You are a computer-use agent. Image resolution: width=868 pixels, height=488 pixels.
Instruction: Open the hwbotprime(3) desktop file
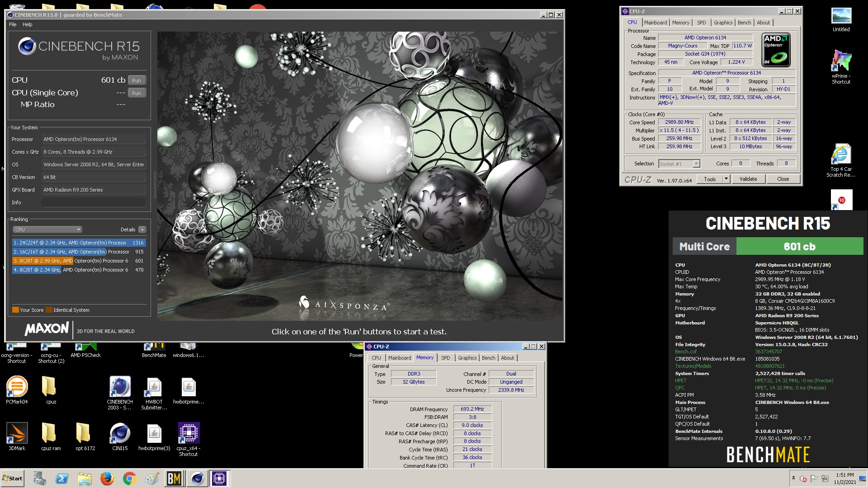(x=154, y=436)
